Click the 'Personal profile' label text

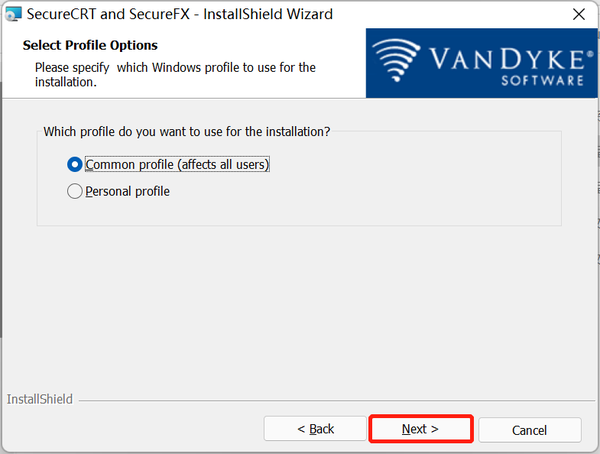(127, 191)
